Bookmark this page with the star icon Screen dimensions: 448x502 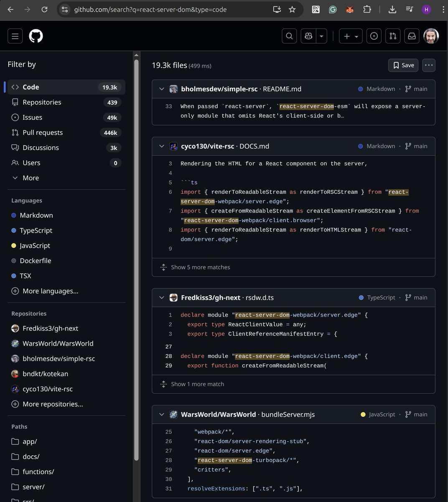[292, 9]
